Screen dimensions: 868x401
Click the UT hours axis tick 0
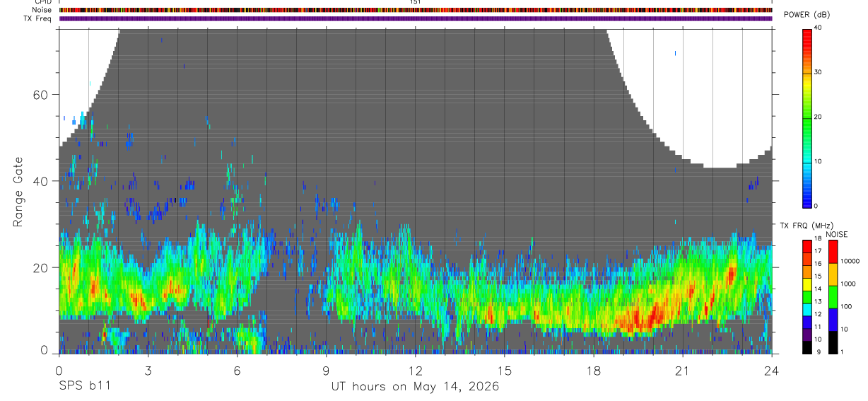click(59, 370)
